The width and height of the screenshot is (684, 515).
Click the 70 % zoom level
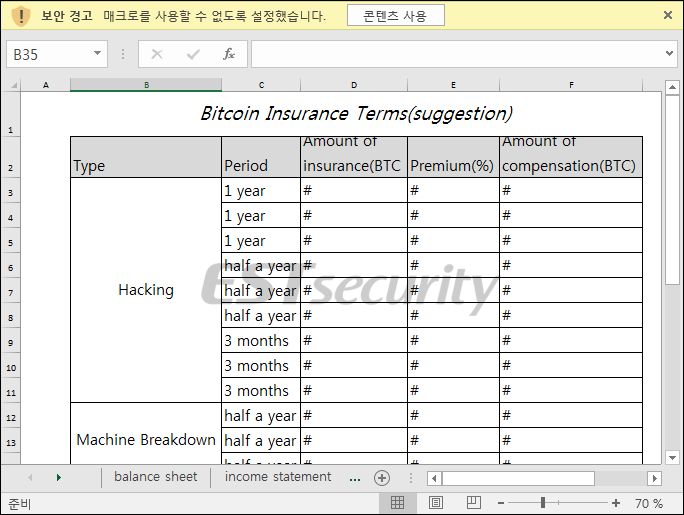649,504
